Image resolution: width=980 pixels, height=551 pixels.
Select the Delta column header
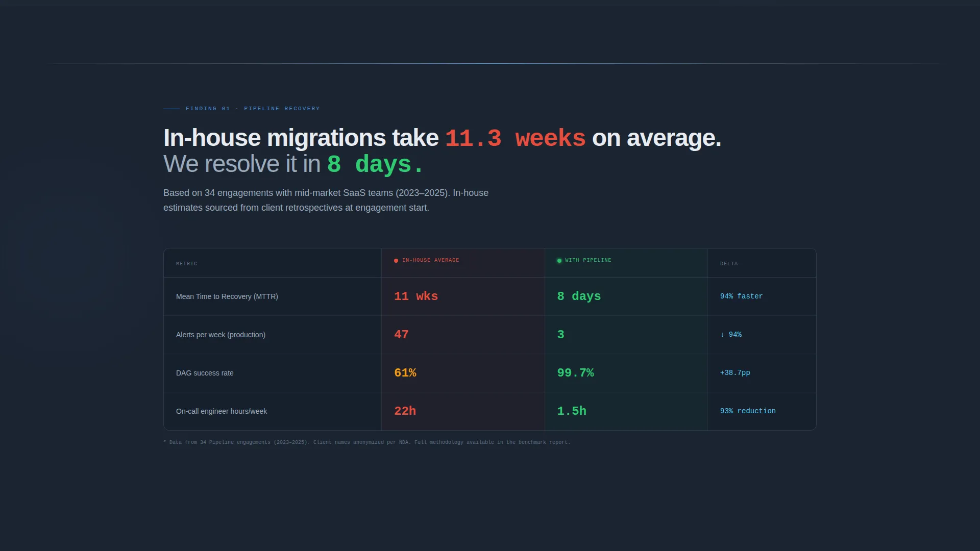click(729, 264)
